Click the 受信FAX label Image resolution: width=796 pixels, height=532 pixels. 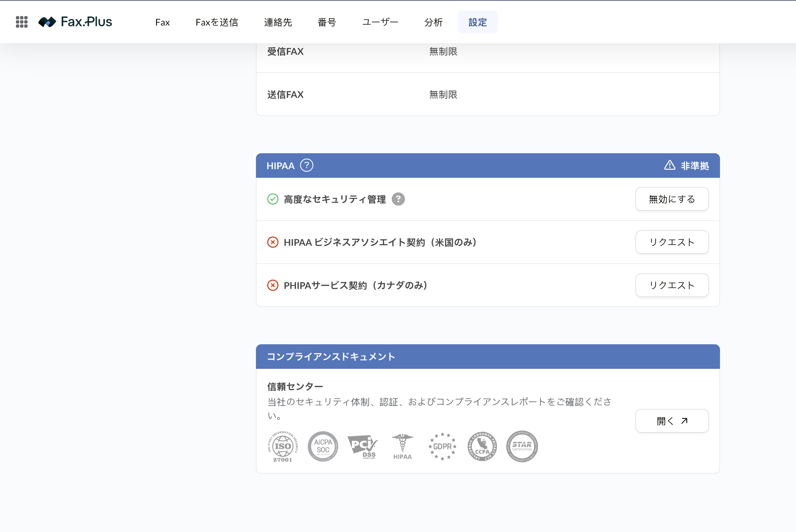pyautogui.click(x=285, y=51)
